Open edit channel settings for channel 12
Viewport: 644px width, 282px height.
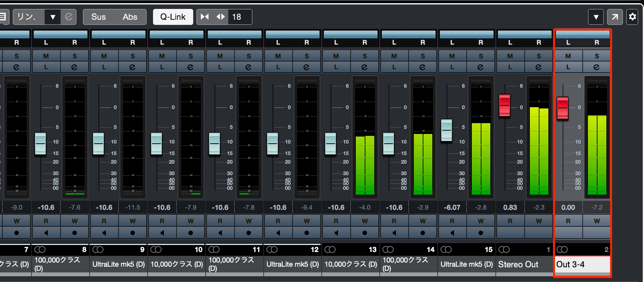coord(306,67)
